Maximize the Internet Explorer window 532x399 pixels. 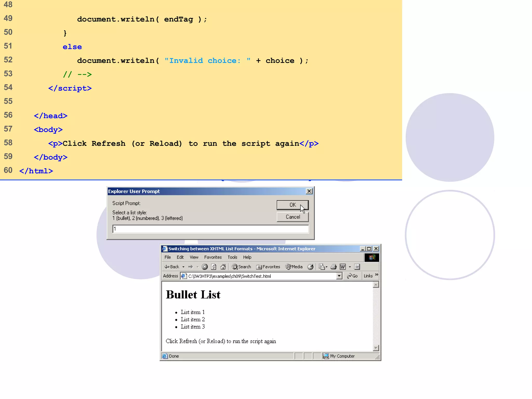(x=369, y=249)
